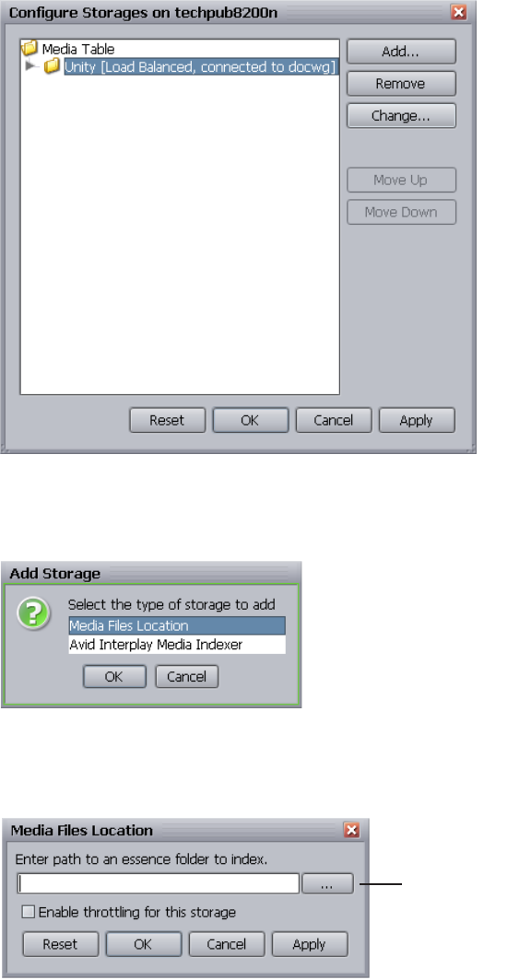Choose Media Files Location storage type

[177, 625]
